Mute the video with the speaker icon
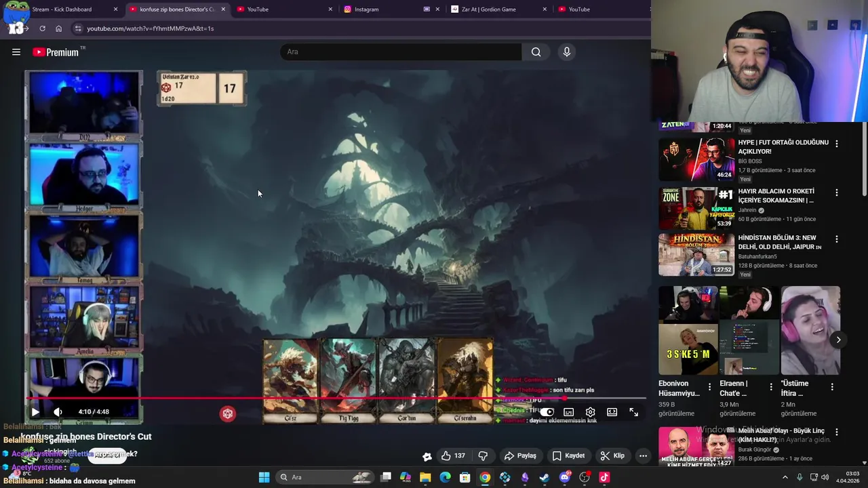The height and width of the screenshot is (488, 868). [x=58, y=411]
